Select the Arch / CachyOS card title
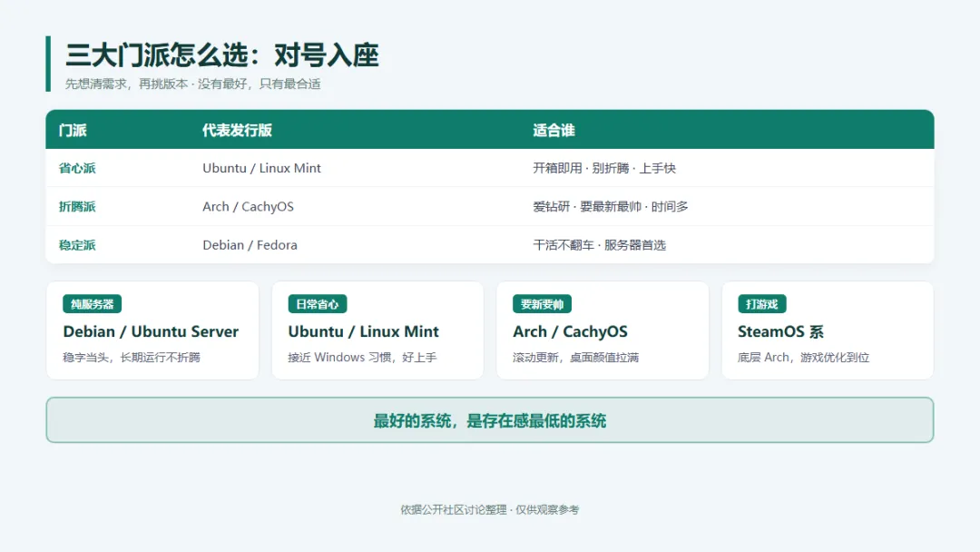 tap(570, 331)
